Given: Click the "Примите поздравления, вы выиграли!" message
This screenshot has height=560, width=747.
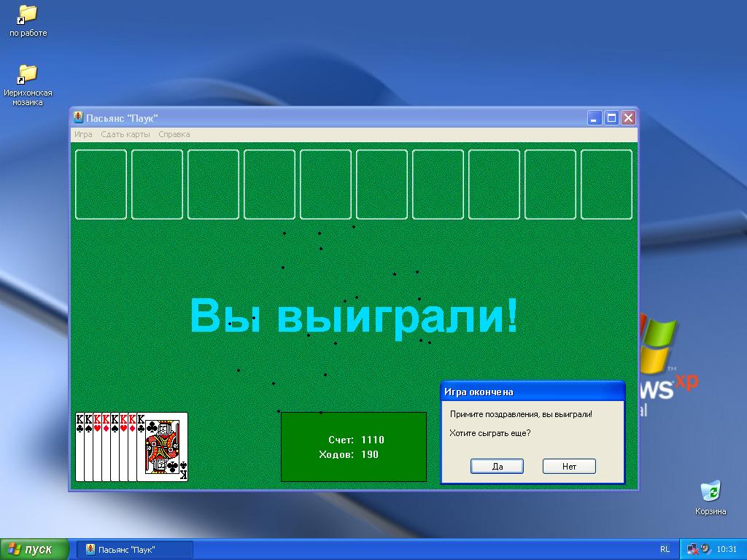Looking at the screenshot, I should pyautogui.click(x=521, y=414).
